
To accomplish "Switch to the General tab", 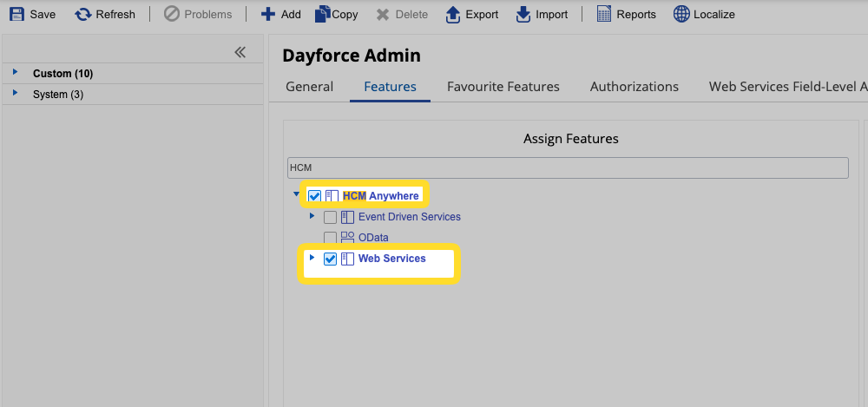I will 309,87.
